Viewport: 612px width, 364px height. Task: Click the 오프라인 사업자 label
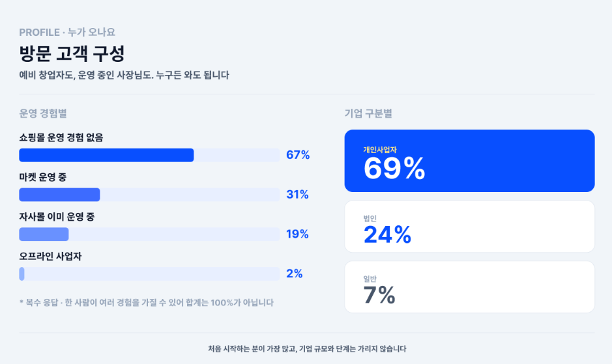(50, 257)
